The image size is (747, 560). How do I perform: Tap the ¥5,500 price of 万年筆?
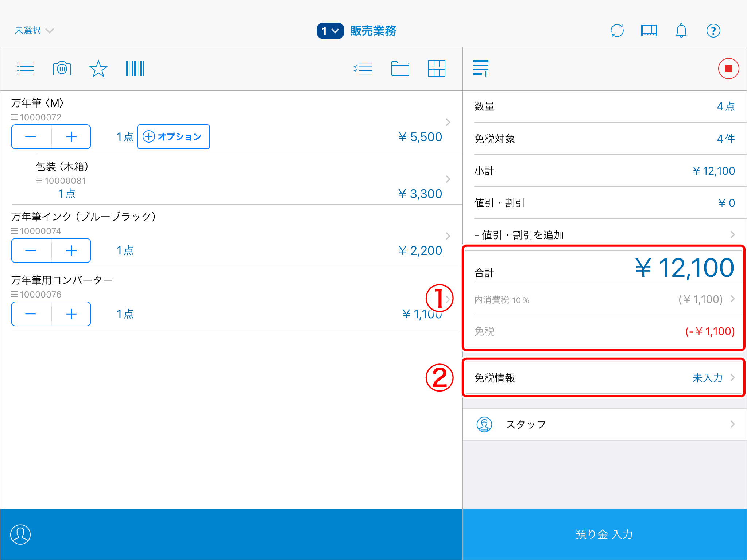(420, 137)
